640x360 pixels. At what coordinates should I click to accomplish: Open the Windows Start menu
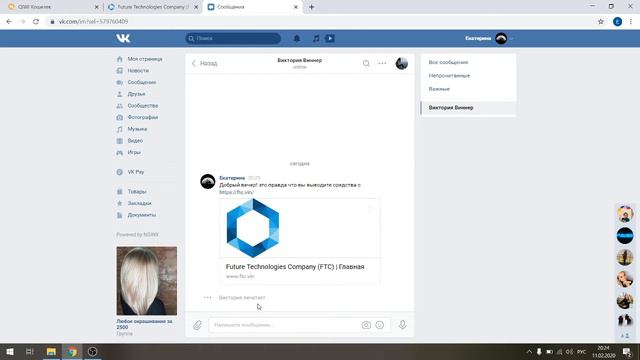(10, 351)
